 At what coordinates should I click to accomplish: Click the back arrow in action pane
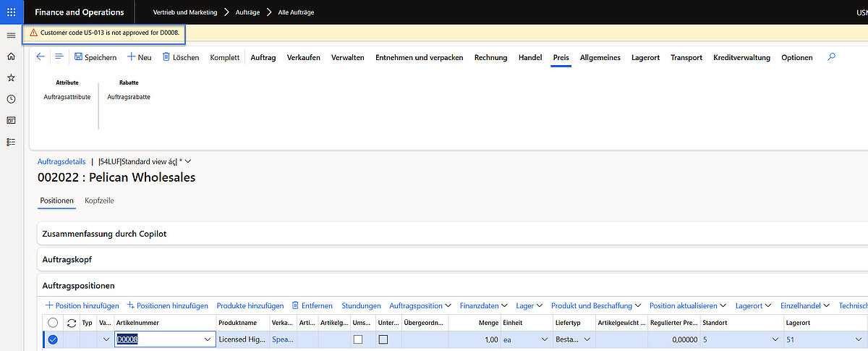point(41,57)
